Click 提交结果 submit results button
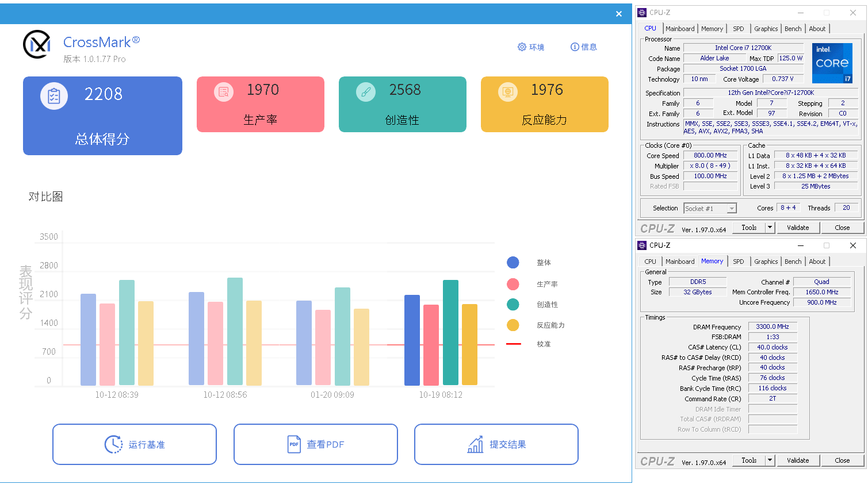The image size is (868, 488). point(496,444)
